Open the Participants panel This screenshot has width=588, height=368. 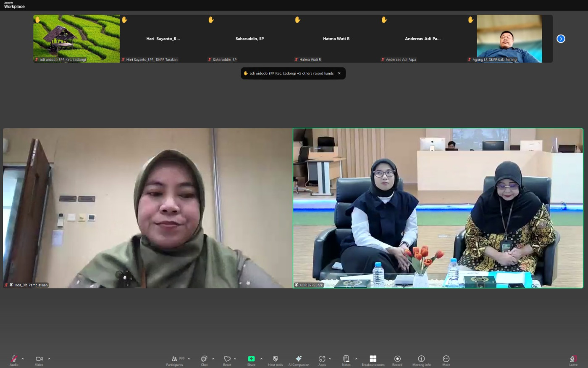[175, 359]
